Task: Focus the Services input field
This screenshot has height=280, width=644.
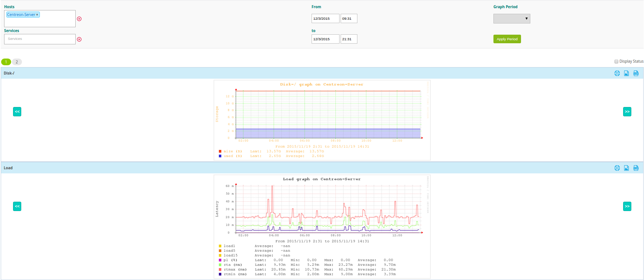Action: click(40, 39)
